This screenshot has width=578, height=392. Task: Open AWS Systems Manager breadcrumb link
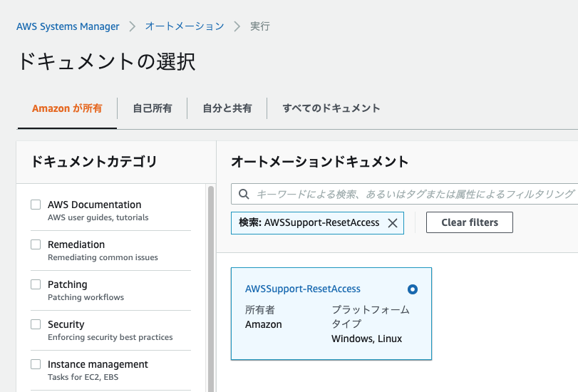point(68,26)
